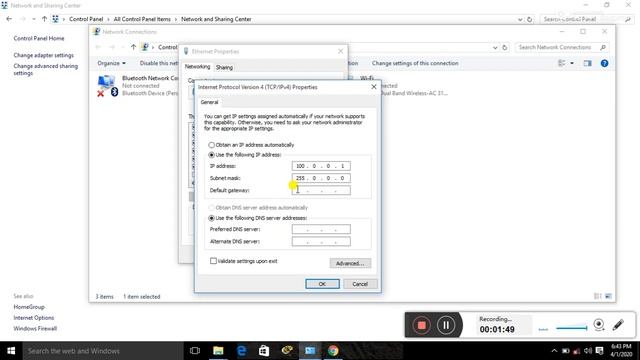Open Google Chrome from the taskbar
Viewport: 640px width, 360px height.
pos(333,351)
